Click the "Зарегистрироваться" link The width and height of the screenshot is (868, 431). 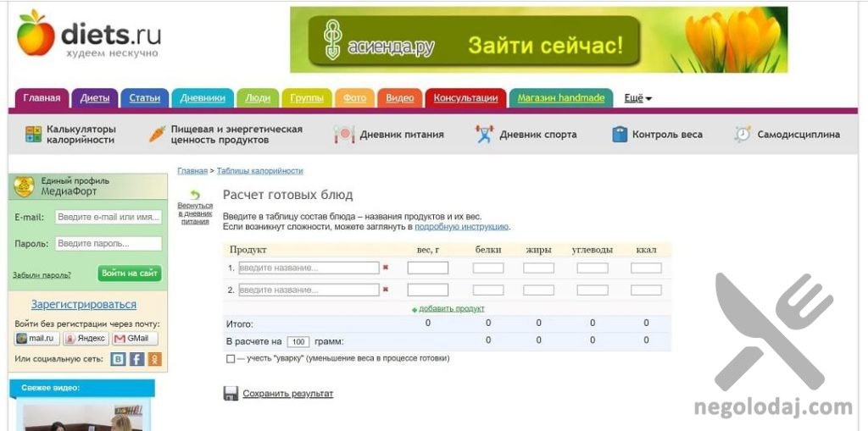(x=84, y=305)
